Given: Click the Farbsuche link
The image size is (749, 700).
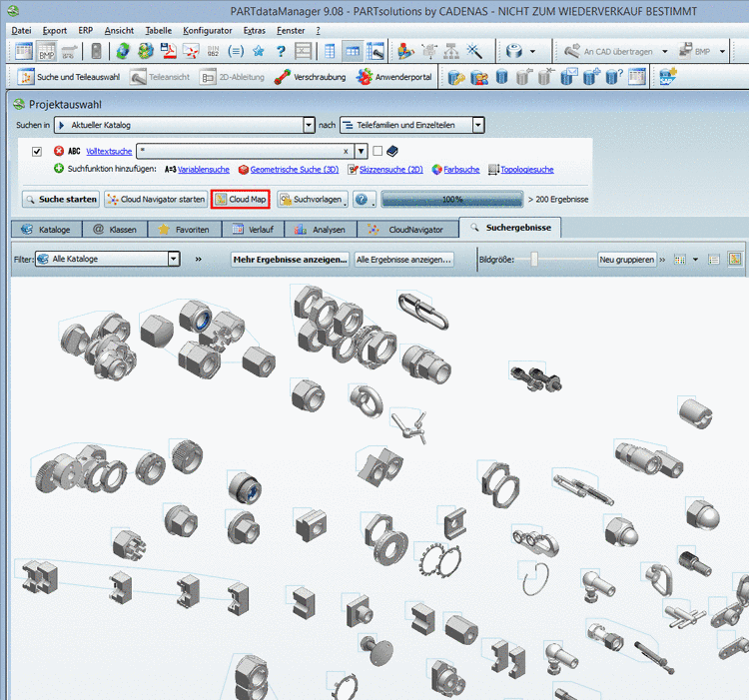Looking at the screenshot, I should coord(461,170).
